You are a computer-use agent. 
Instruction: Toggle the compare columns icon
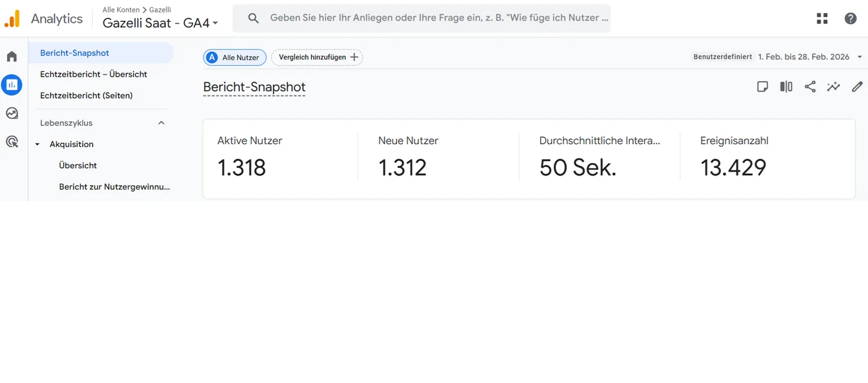pyautogui.click(x=786, y=87)
